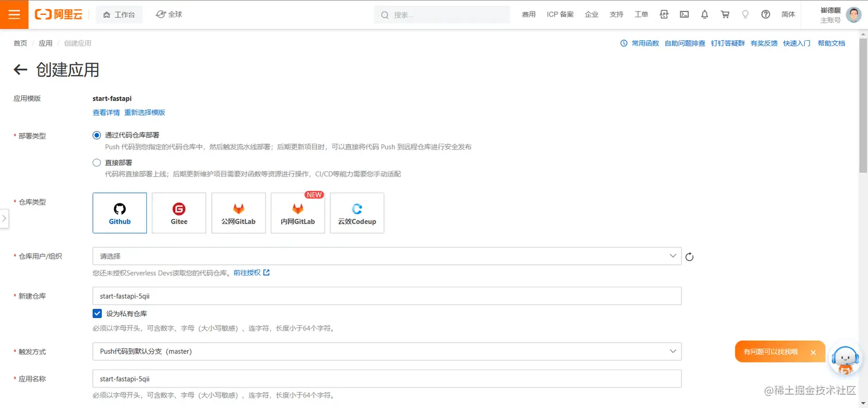Viewport: 868px width, 408px height.
Task: Choose 公网GitLab repository type
Action: click(x=238, y=213)
